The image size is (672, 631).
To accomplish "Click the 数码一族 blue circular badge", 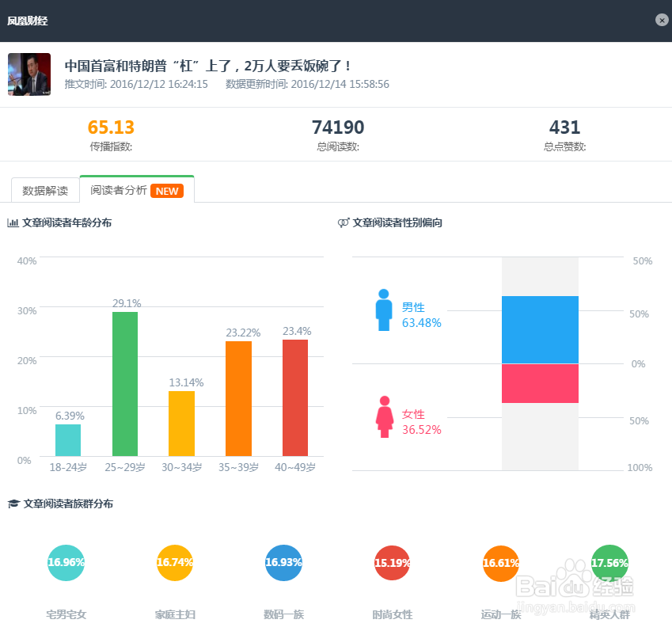I will 283,563.
